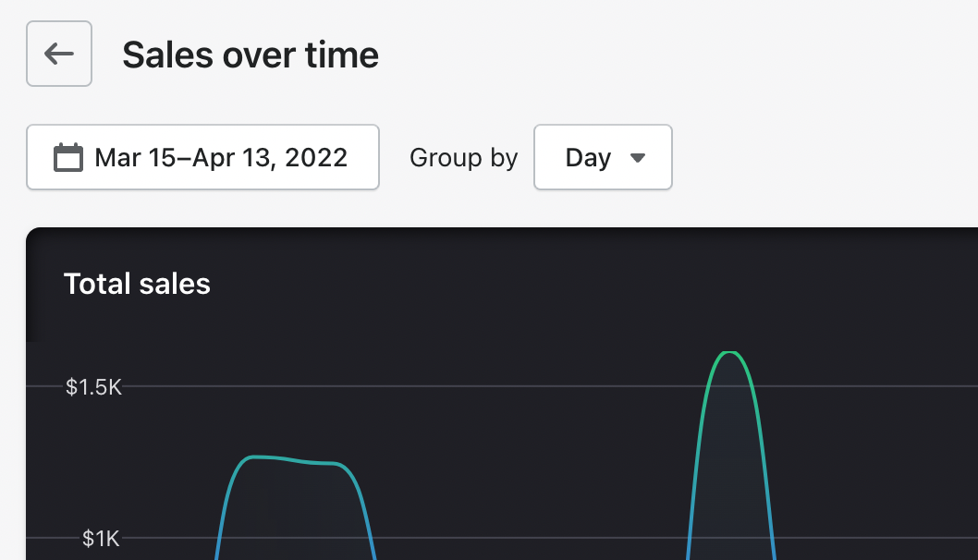978x560 pixels.
Task: Click the Group by label text
Action: point(463,157)
